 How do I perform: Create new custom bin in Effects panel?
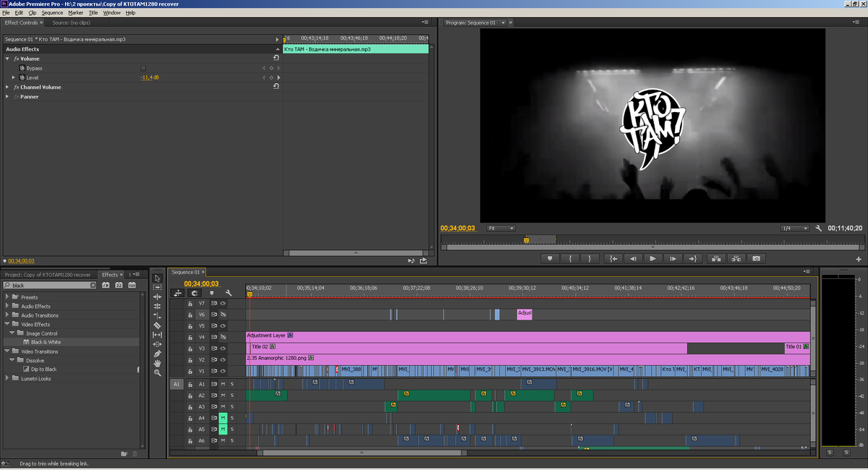tap(124, 454)
